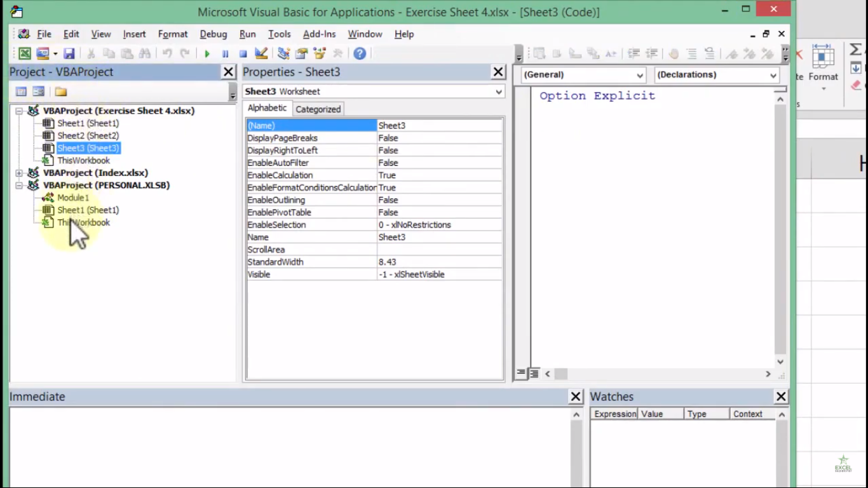Viewport: 868px width, 488px height.
Task: Click the Insert UserForm toolbar icon
Action: click(x=43, y=54)
